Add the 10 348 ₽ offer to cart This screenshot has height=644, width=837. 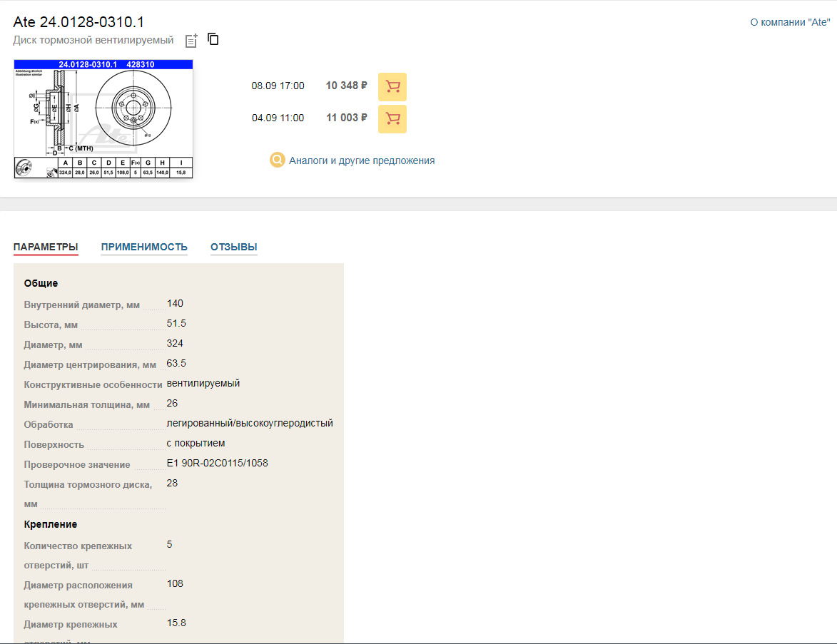click(392, 86)
